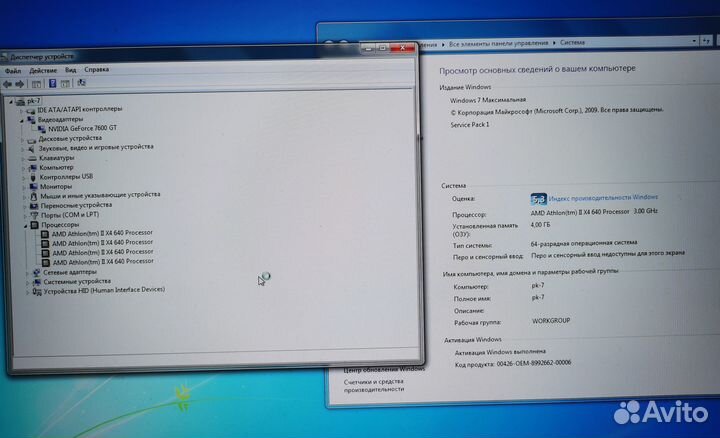Select the NVIDIA GeForce 7600 GT device

tap(82, 129)
